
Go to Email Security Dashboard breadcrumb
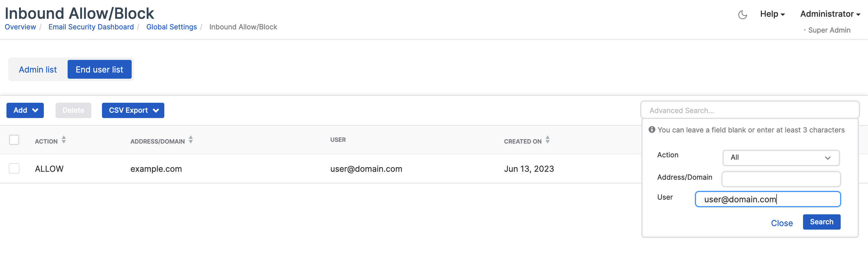91,27
